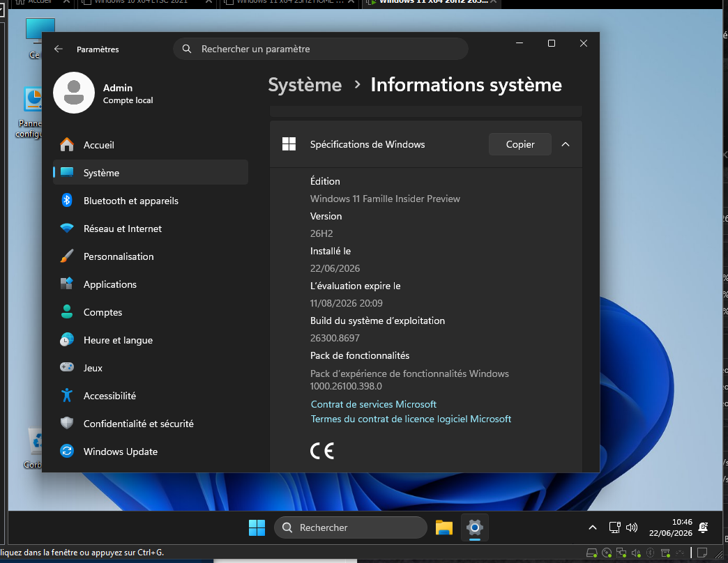This screenshot has height=563, width=728.
Task: Click the expiry date 11/08/2026 20:09
Action: (347, 303)
